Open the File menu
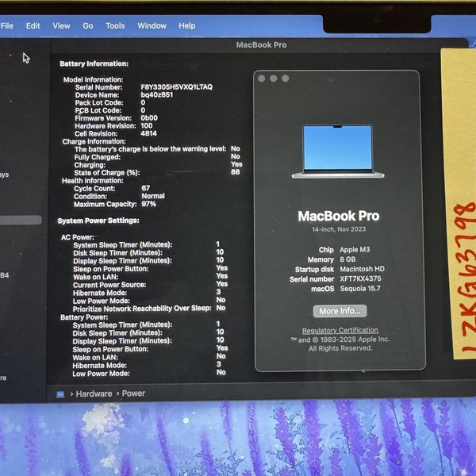Viewport: 476px width, 476px height. click(x=7, y=26)
